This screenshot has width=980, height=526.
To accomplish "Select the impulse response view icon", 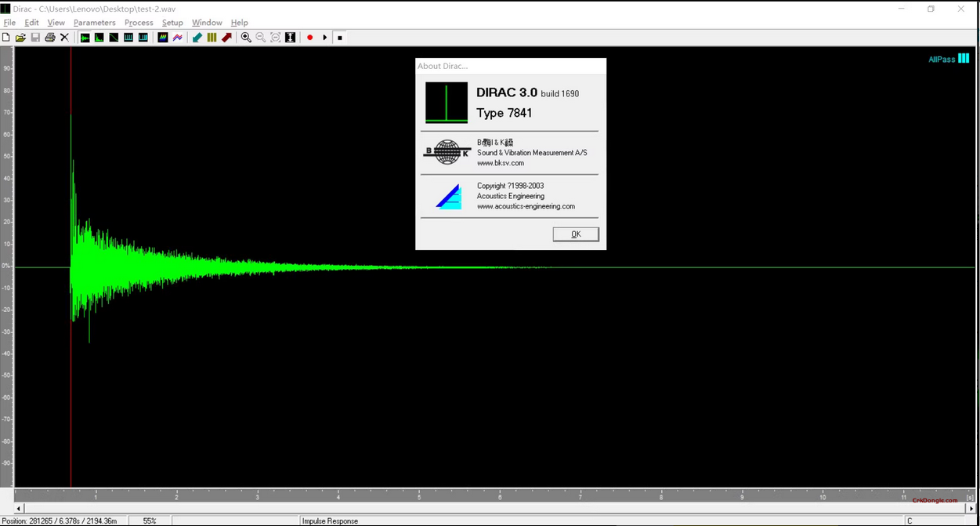I will (85, 38).
